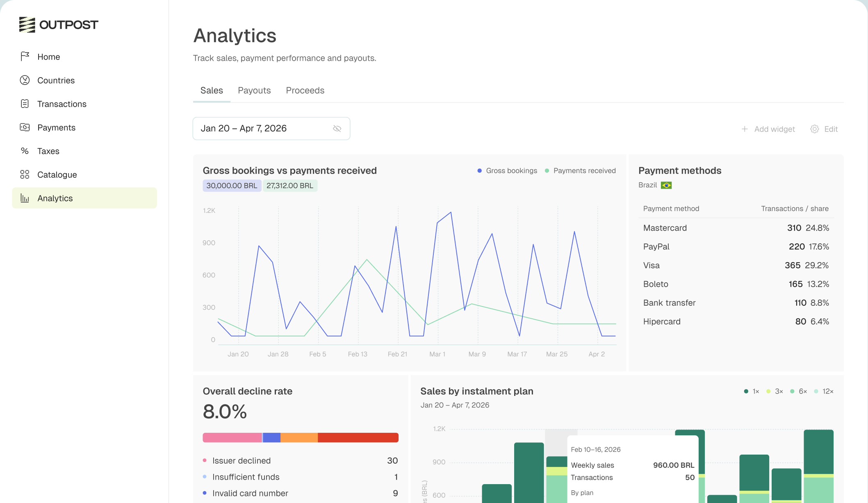This screenshot has width=868, height=503.
Task: Toggle Payments received legend series
Action: [x=580, y=171]
